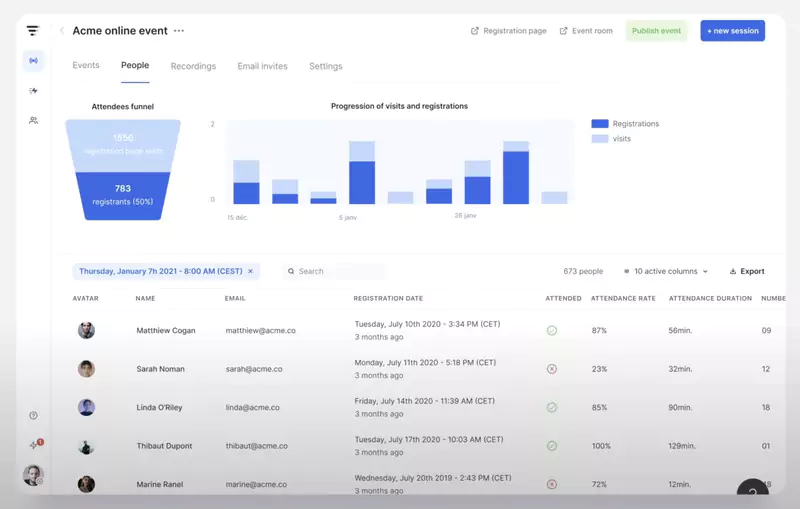Screen dimensions: 800x509
Task: Focus the Search input field
Action: coord(335,271)
